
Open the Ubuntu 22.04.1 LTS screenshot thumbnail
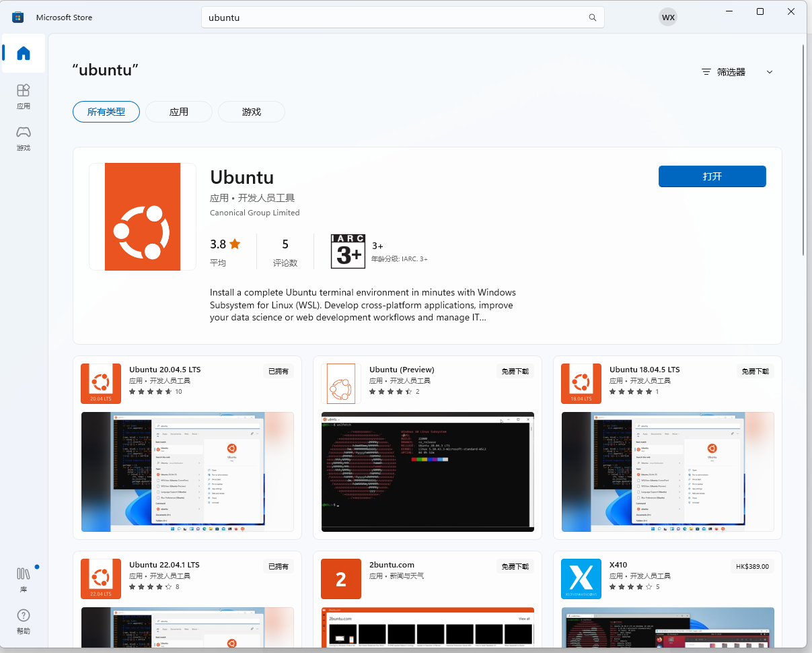pyautogui.click(x=187, y=627)
